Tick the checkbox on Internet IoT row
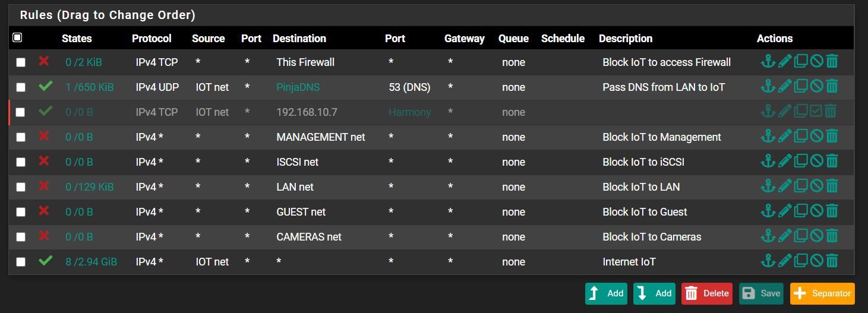 point(21,262)
